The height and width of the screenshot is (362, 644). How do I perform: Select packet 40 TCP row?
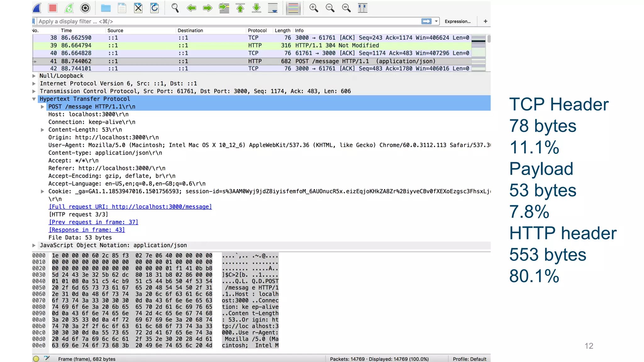[252, 53]
